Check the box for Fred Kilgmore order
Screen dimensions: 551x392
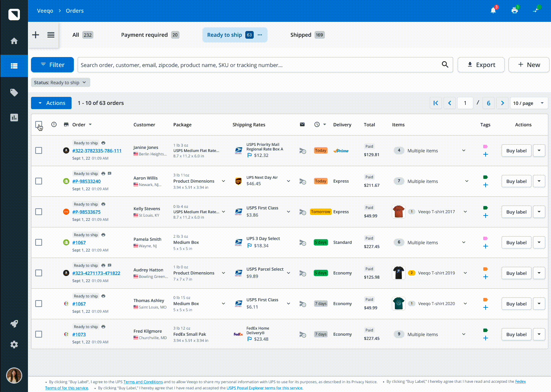[39, 334]
